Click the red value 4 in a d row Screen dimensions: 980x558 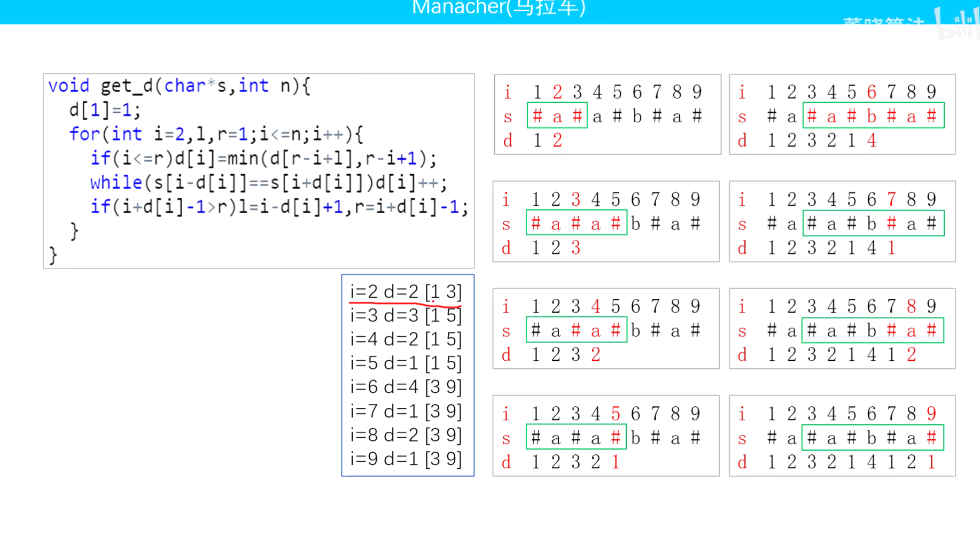(x=872, y=141)
